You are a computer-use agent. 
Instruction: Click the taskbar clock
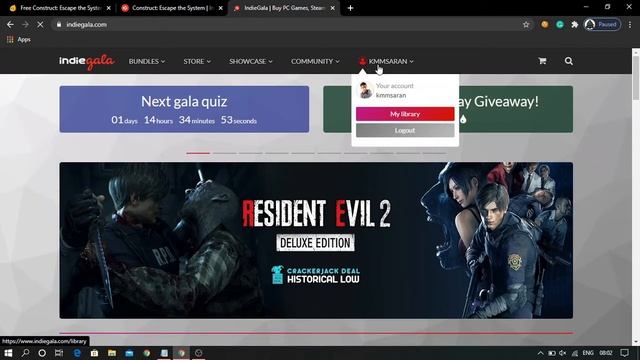coord(606,353)
